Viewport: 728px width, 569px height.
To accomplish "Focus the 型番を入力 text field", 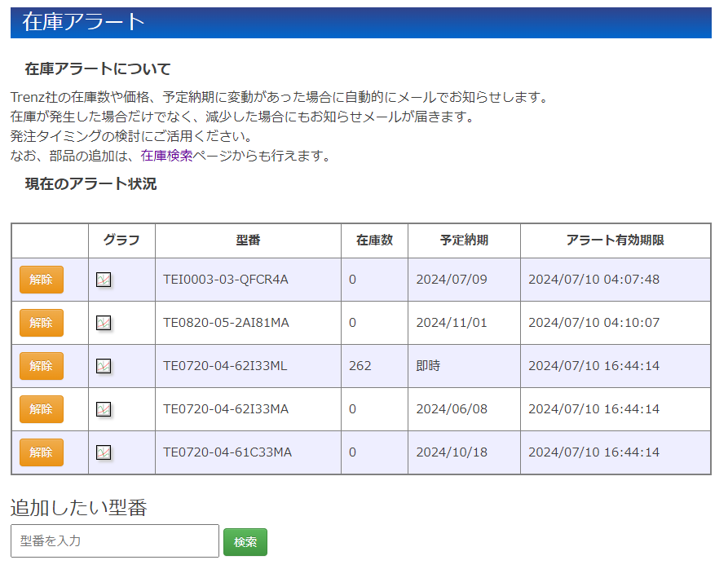I will [115, 540].
